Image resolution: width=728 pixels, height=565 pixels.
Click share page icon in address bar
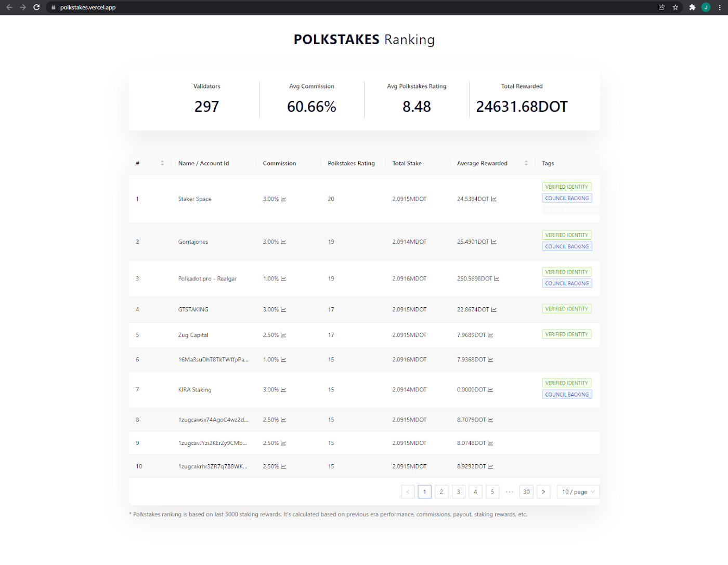pyautogui.click(x=661, y=7)
